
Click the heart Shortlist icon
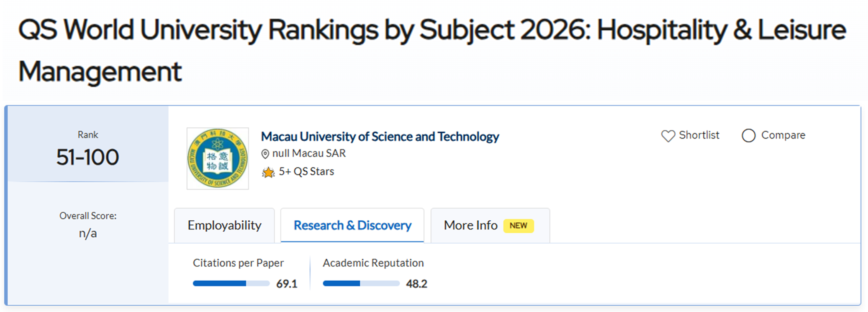coord(668,136)
